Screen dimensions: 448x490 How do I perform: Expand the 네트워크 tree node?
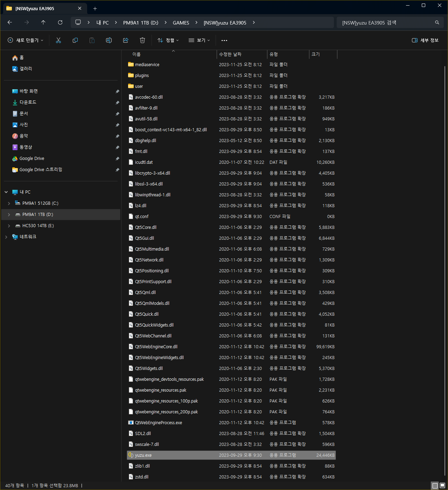6,237
